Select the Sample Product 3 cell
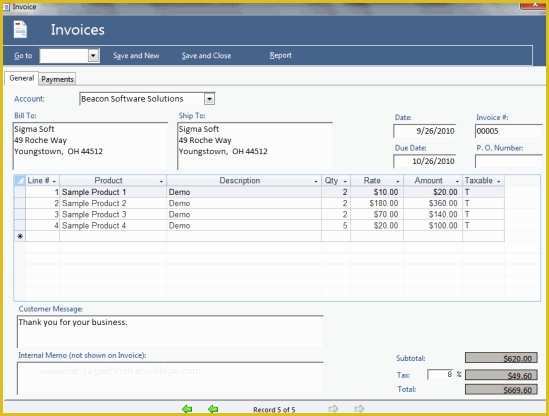 point(113,214)
